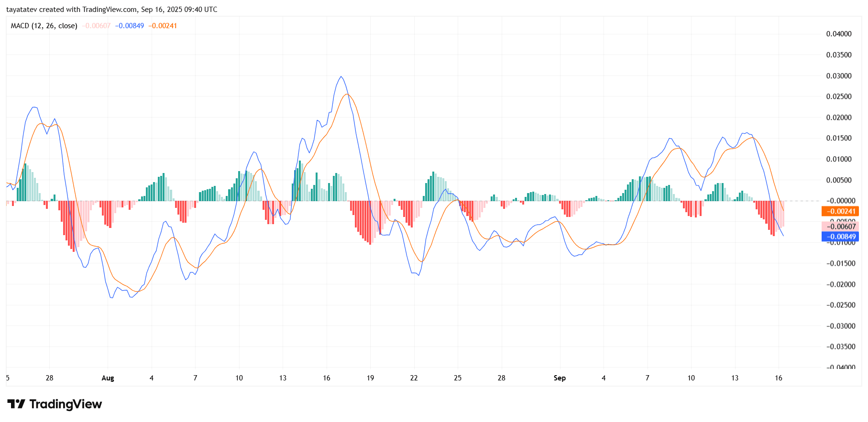Click the 0.04000 price axis label
The width and height of the screenshot is (868, 422).
839,34
